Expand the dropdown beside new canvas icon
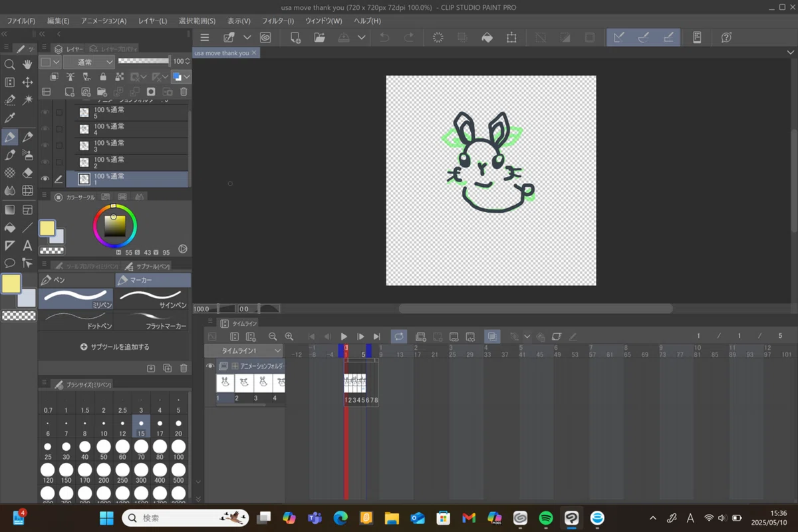The image size is (798, 532). (247, 38)
